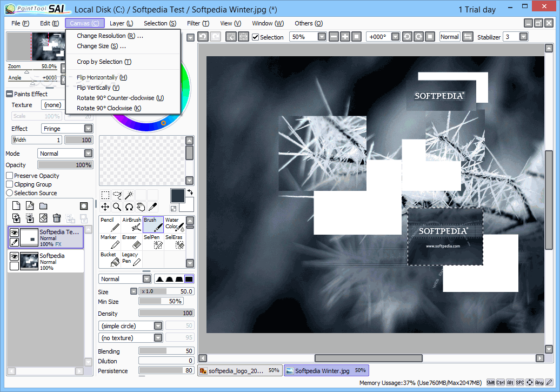Enable Clipping Group checkbox

click(10, 184)
